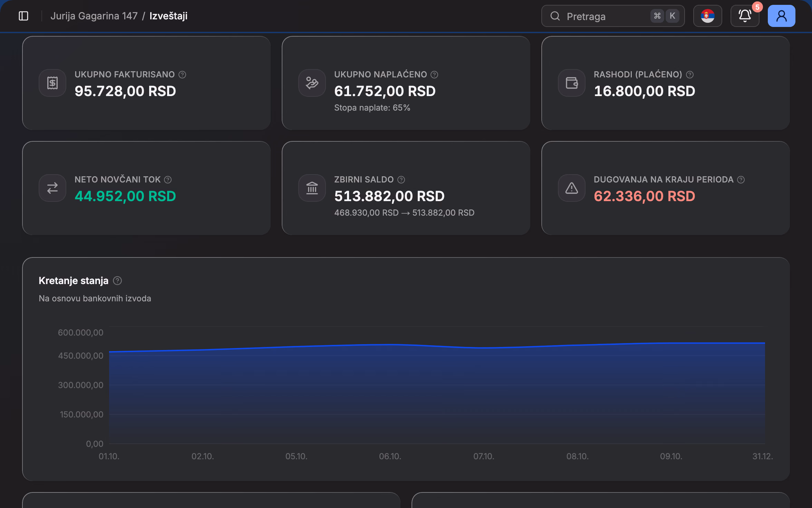This screenshot has height=508, width=812.
Task: Click the red 62.336,00 RSD value
Action: click(645, 196)
